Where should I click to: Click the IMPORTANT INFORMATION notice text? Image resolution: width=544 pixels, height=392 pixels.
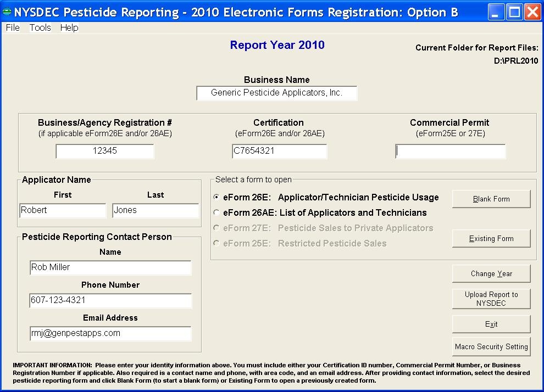pos(271,373)
